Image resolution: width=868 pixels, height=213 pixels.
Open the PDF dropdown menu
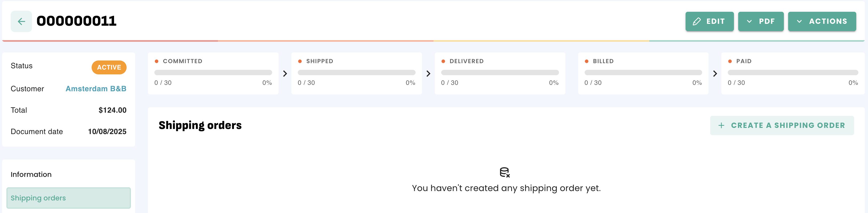click(761, 22)
